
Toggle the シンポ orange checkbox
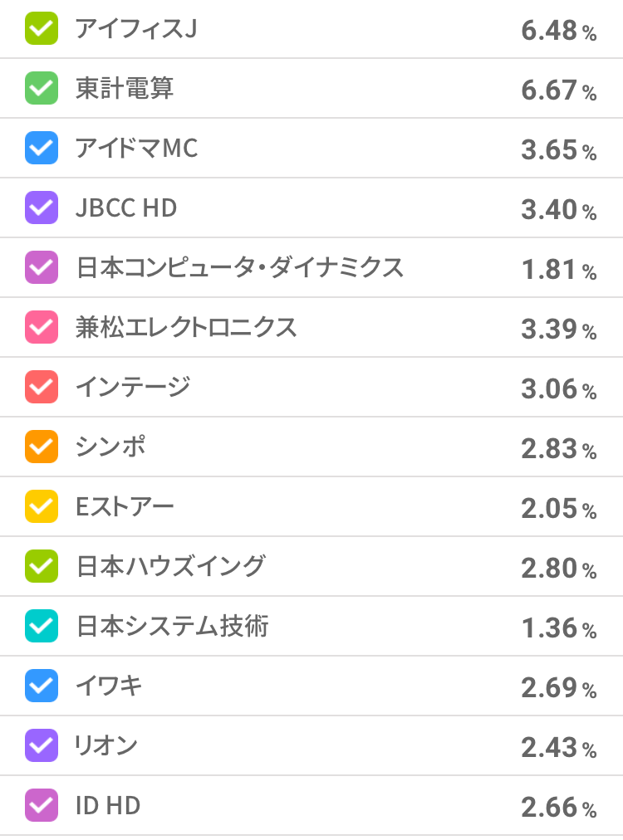(x=42, y=447)
